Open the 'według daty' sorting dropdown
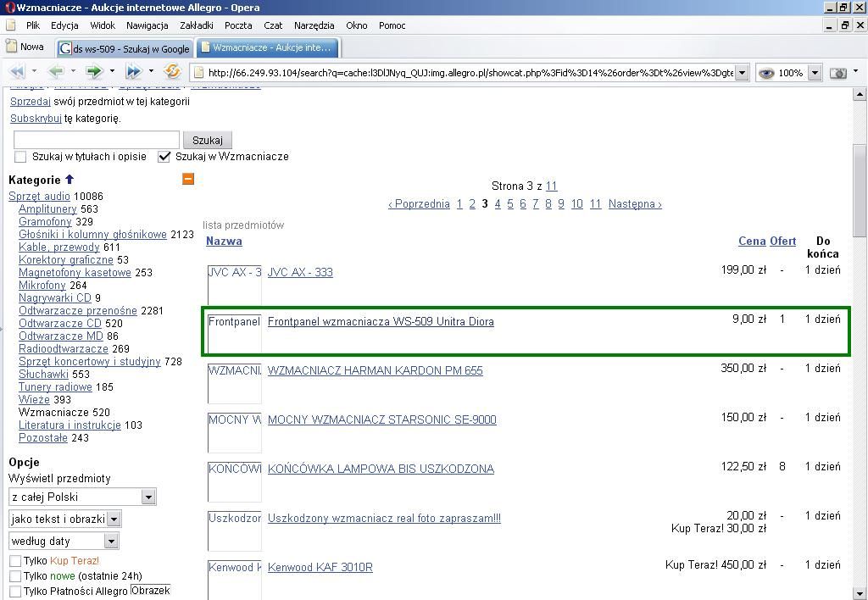The height and width of the screenshot is (600, 868). (111, 542)
